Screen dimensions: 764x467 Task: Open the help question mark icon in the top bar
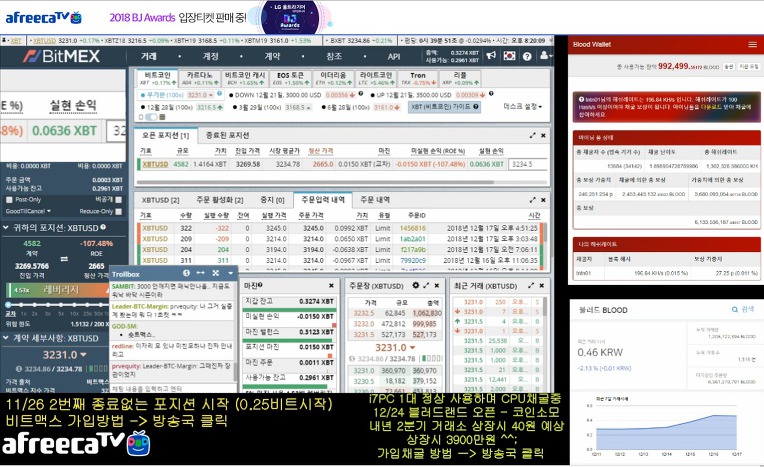click(x=527, y=56)
